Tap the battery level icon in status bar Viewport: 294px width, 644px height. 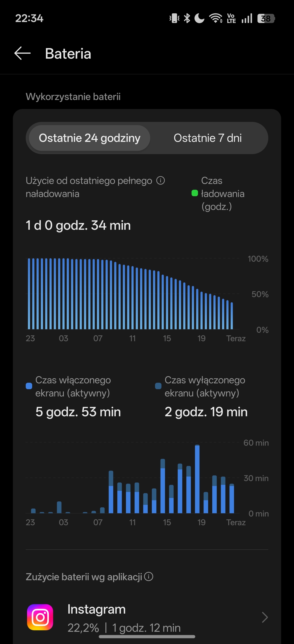pos(266,18)
